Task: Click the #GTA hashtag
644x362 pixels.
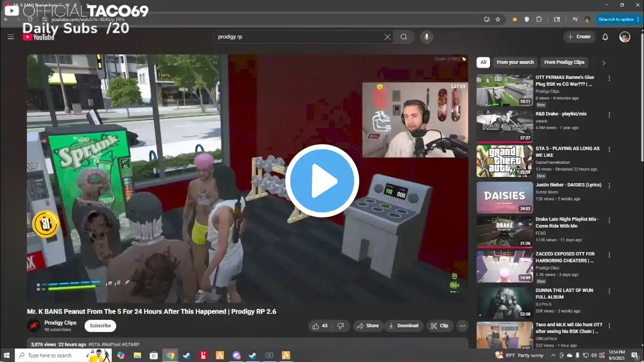Action: pos(95,344)
